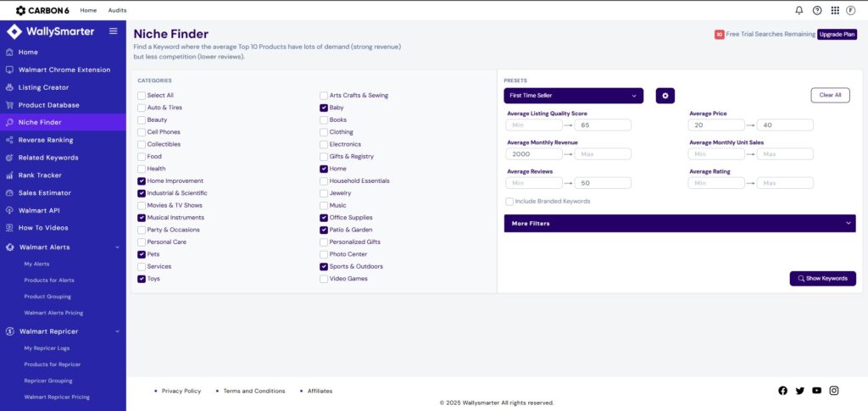Uncheck the Baby category checkbox

pos(324,108)
